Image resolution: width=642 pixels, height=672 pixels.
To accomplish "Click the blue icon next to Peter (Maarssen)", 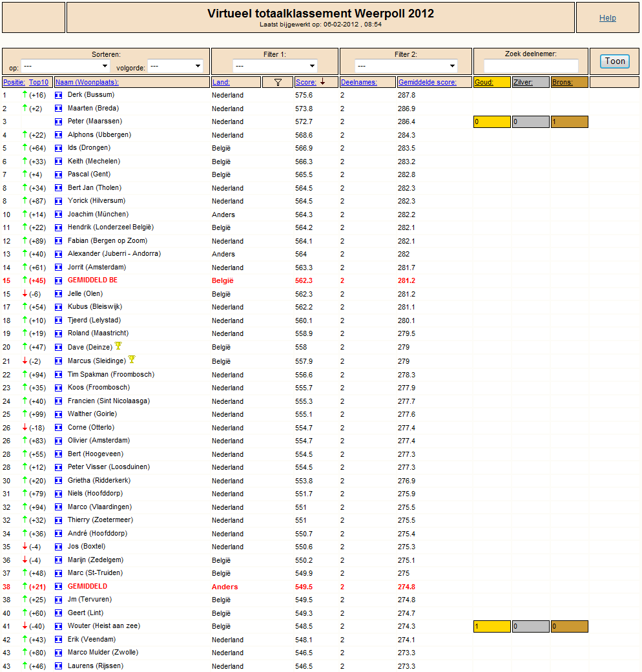I will 59,121.
